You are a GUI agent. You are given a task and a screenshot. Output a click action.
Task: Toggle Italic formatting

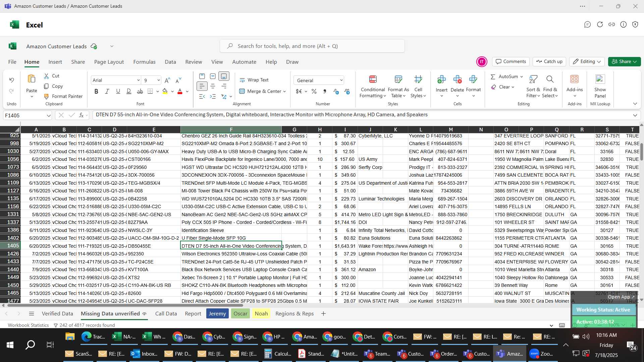coord(107,91)
